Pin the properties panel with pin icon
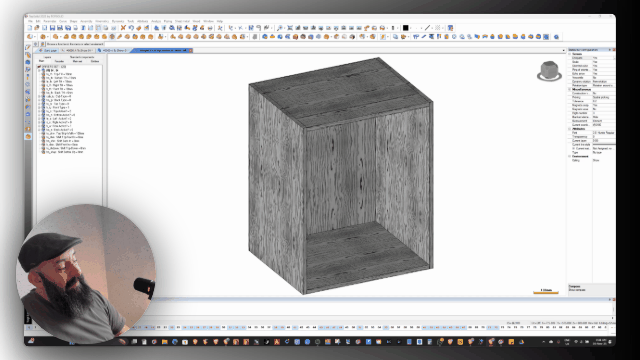The height and width of the screenshot is (360, 640). point(610,50)
